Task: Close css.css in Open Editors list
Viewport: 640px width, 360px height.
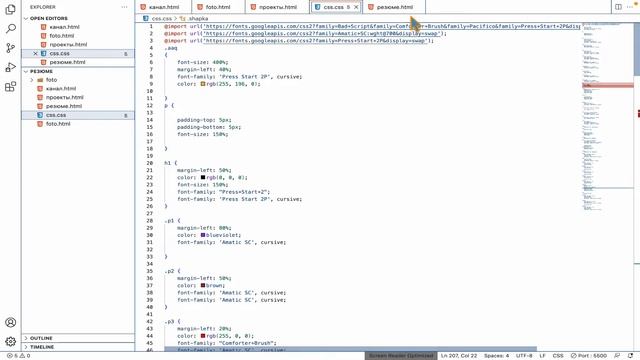Action: [x=35, y=53]
